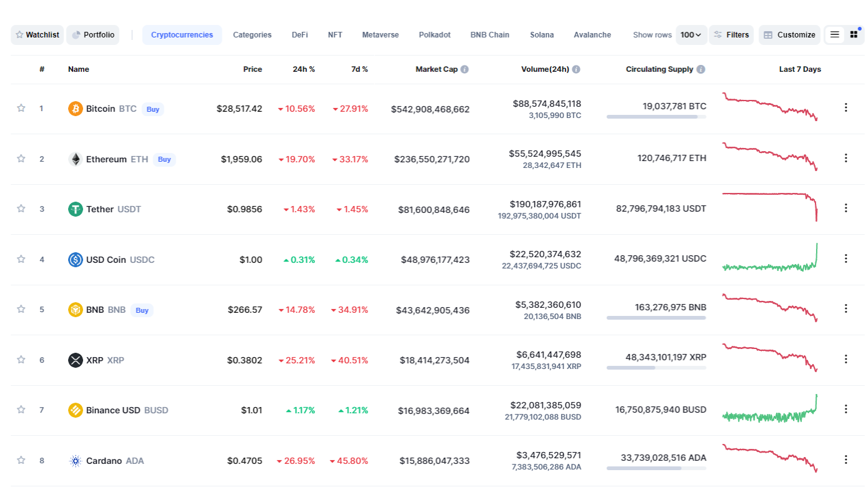The width and height of the screenshot is (868, 487).
Task: Switch to list view layout
Action: pos(835,35)
